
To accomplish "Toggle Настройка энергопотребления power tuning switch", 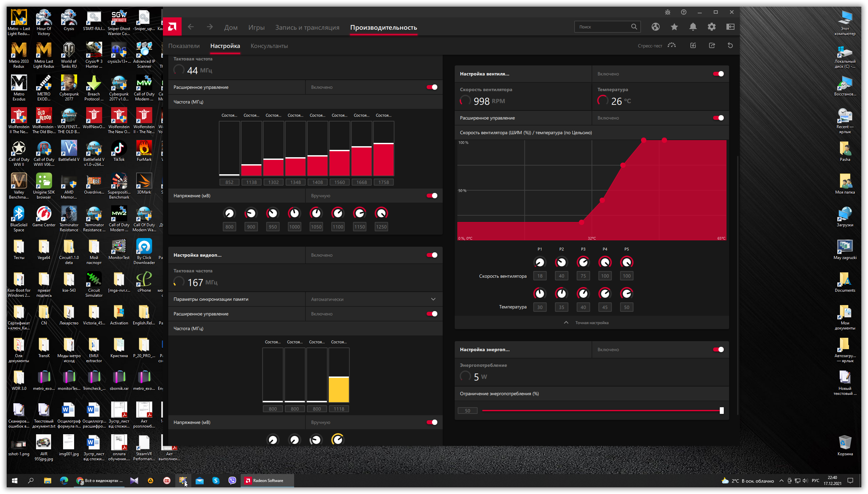I will click(x=718, y=349).
